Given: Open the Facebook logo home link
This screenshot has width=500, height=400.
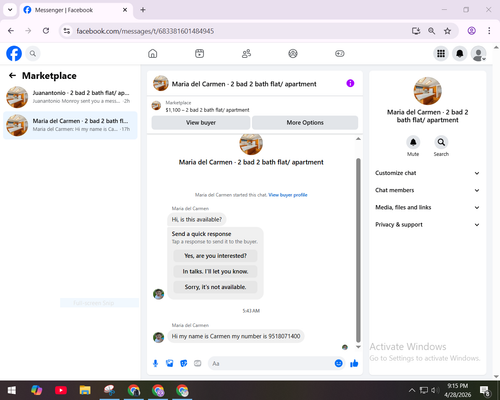Looking at the screenshot, I should [x=14, y=53].
